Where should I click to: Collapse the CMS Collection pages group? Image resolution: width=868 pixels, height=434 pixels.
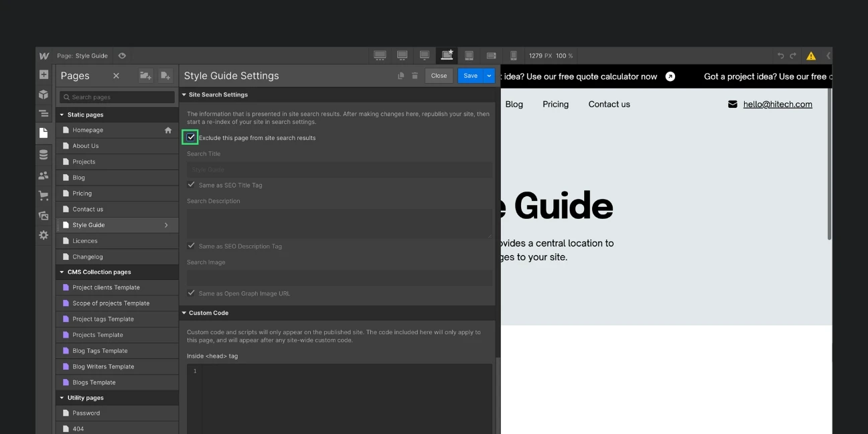tap(62, 272)
